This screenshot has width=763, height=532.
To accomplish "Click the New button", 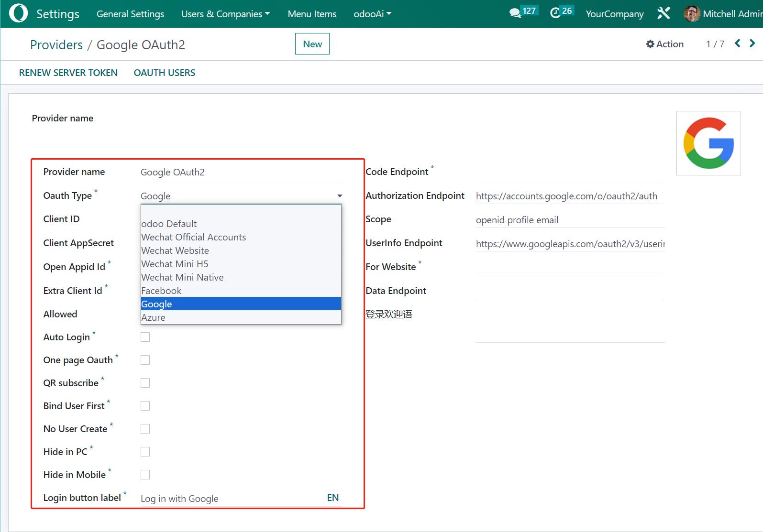I will (x=312, y=44).
